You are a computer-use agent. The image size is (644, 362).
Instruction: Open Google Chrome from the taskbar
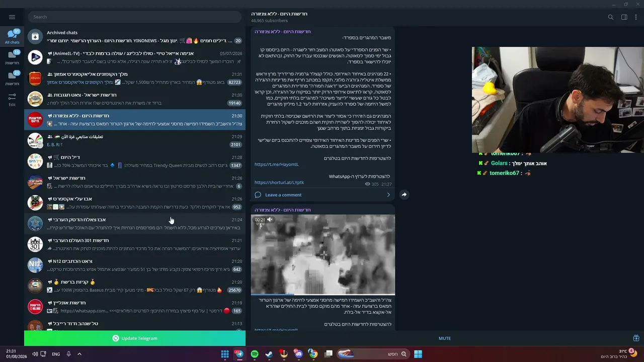313,354
